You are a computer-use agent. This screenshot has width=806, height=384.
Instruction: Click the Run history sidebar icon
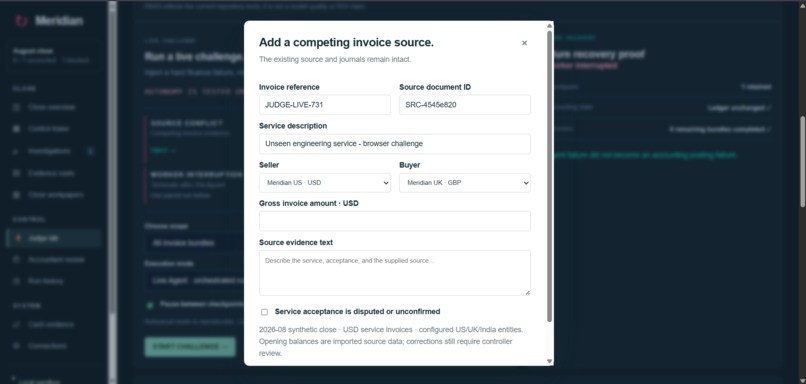pyautogui.click(x=17, y=282)
